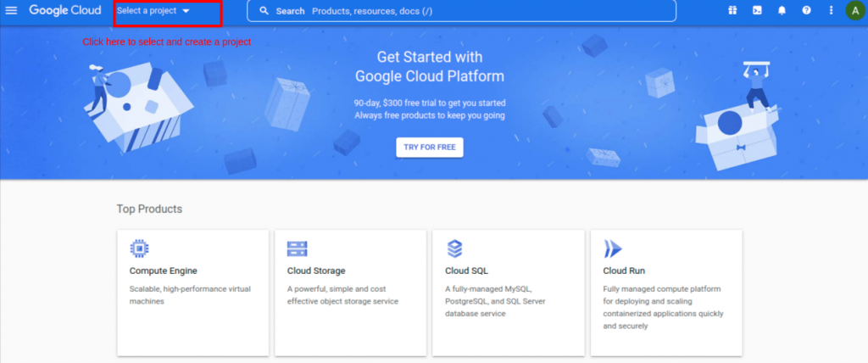
Task: Click 'Always free products to keep you going'
Action: pyautogui.click(x=430, y=116)
